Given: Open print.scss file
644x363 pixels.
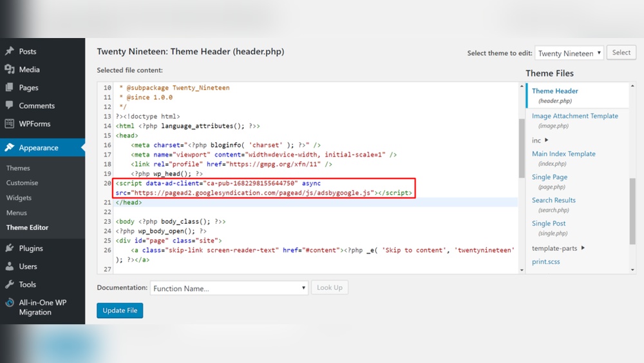Looking at the screenshot, I should pyautogui.click(x=546, y=262).
